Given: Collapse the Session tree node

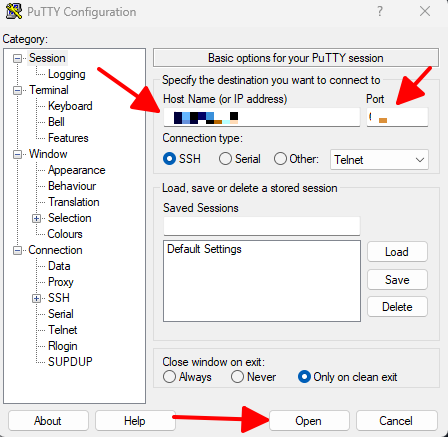Looking at the screenshot, I should pyautogui.click(x=17, y=59).
